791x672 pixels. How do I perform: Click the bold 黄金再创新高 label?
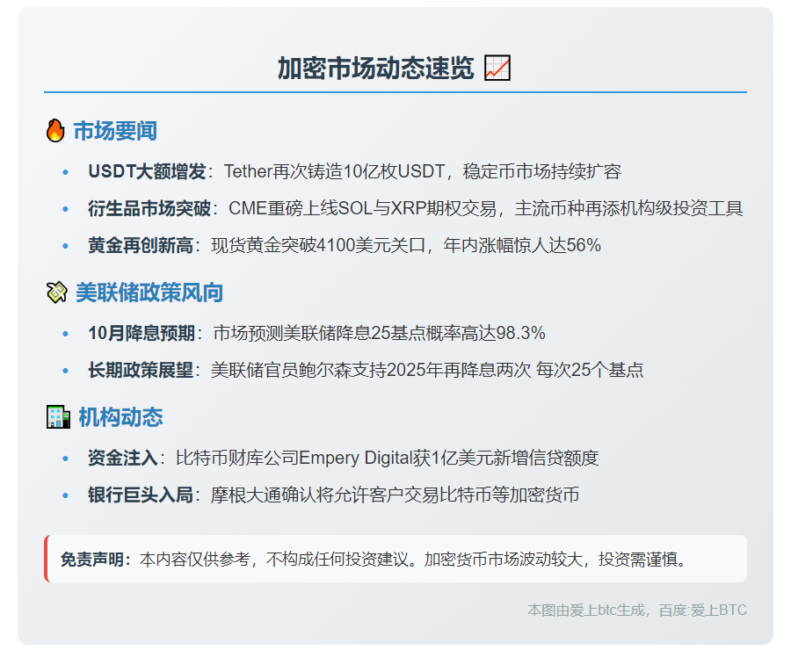coord(140,246)
